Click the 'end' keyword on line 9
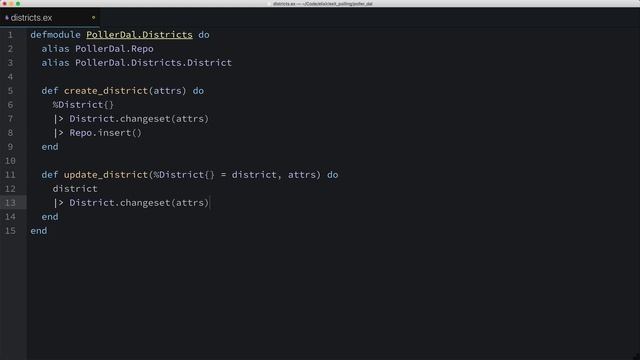Image resolution: width=640 pixels, height=360 pixels. pos(50,147)
